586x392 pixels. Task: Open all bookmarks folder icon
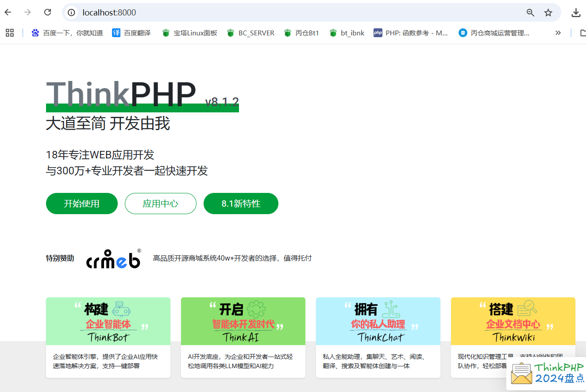[x=582, y=33]
